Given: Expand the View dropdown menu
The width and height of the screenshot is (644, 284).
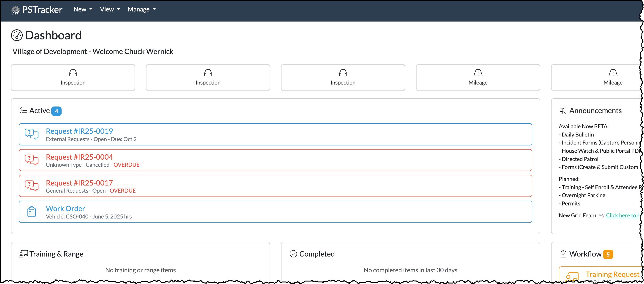Looking at the screenshot, I should coord(110,9).
